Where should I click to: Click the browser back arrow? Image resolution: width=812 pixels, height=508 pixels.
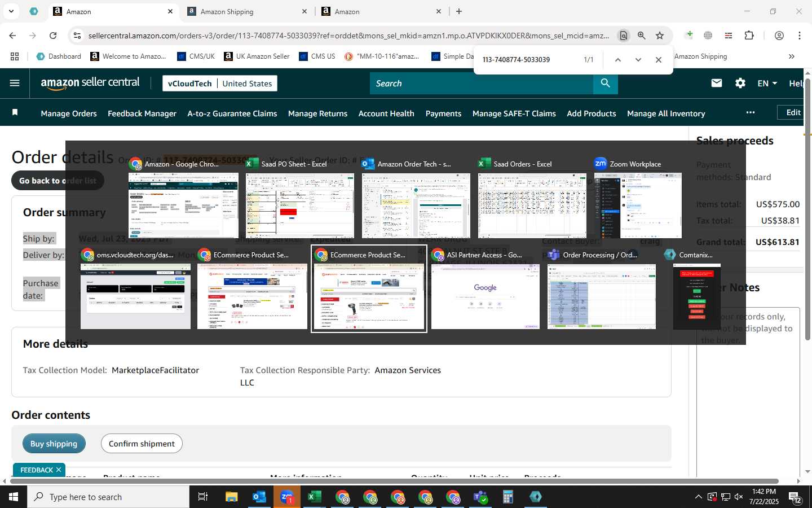click(x=12, y=36)
